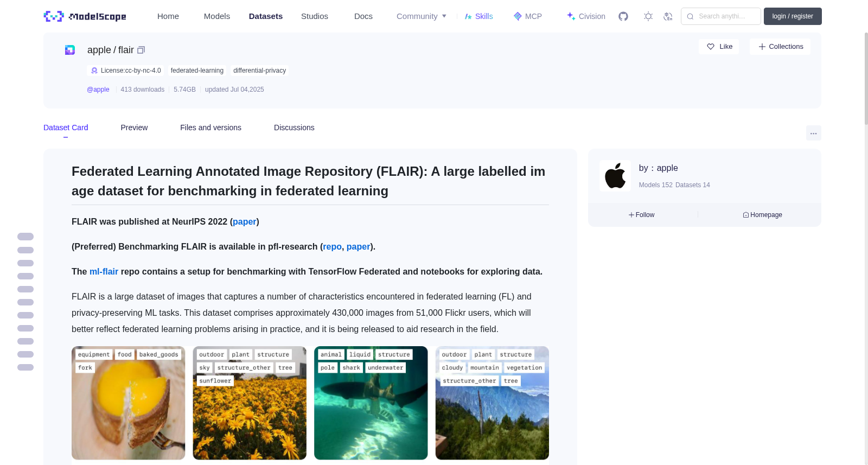This screenshot has height=465, width=868.
Task: Click the 'updated Jul 04,2025' text
Action: point(234,90)
